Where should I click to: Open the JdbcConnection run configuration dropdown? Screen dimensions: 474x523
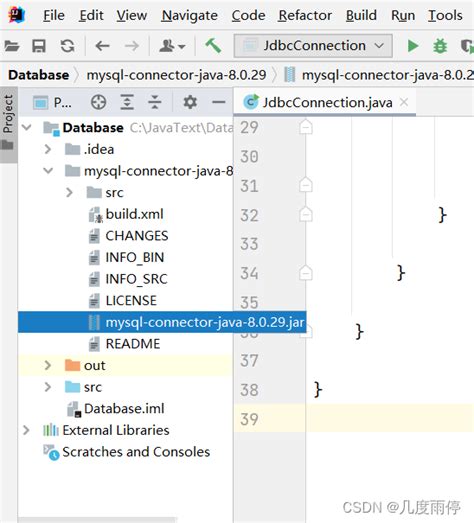(x=313, y=46)
